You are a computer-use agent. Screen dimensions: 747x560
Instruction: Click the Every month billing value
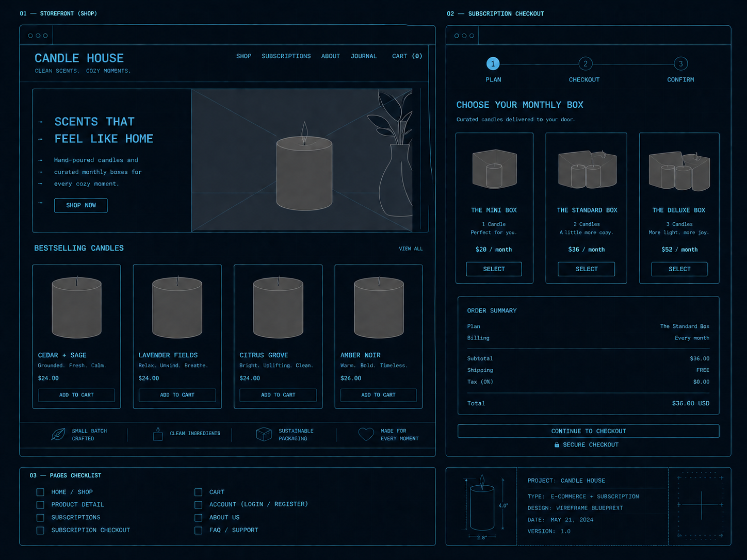coord(692,338)
